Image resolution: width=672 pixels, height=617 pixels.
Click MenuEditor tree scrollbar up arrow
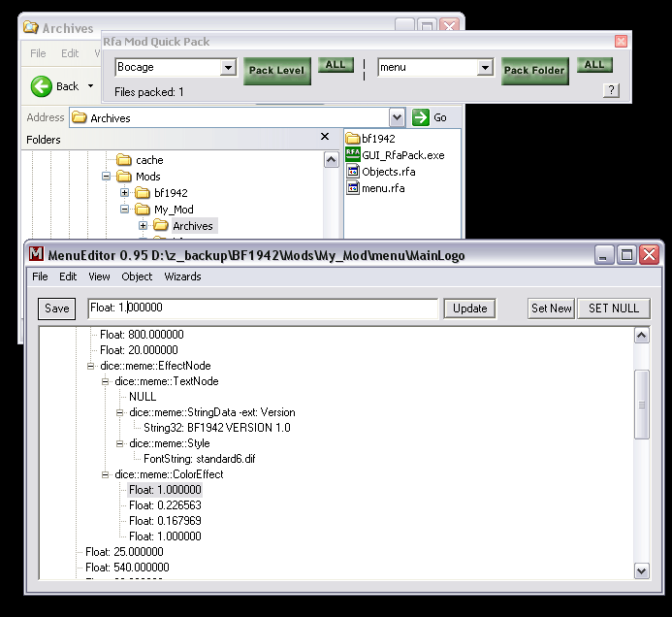point(641,335)
